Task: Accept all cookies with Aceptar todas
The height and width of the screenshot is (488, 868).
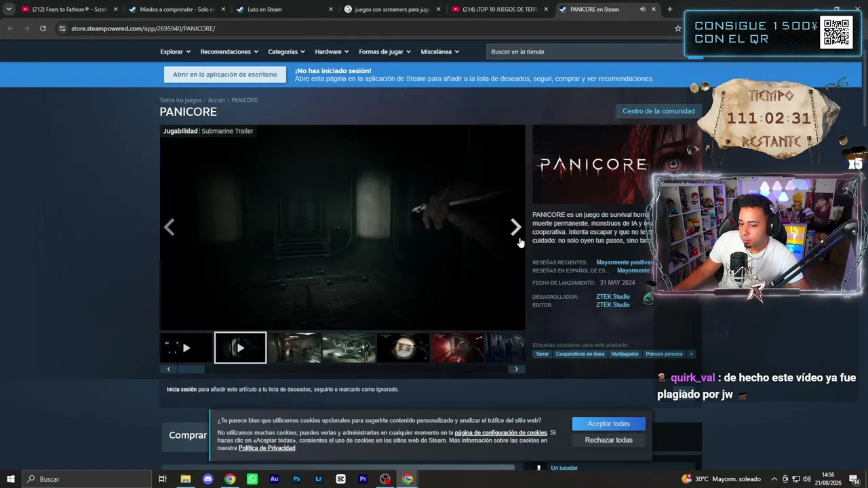Action: coord(608,424)
